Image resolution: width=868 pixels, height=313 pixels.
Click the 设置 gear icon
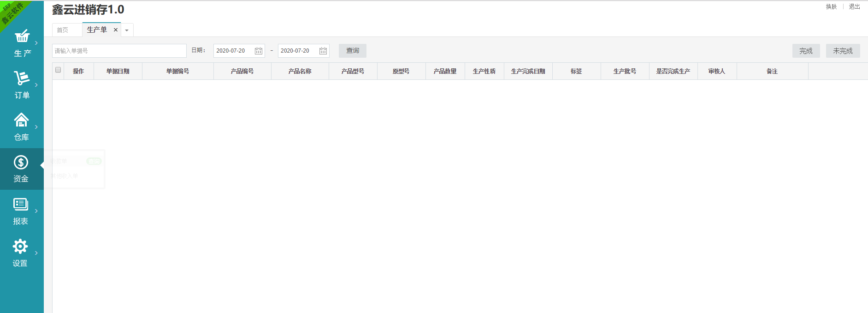(x=20, y=246)
